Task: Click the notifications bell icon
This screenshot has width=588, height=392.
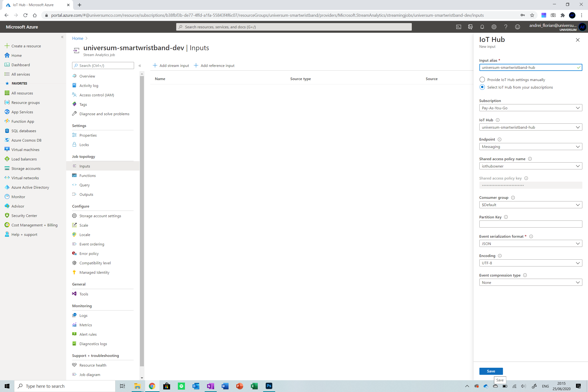Action: (x=482, y=27)
